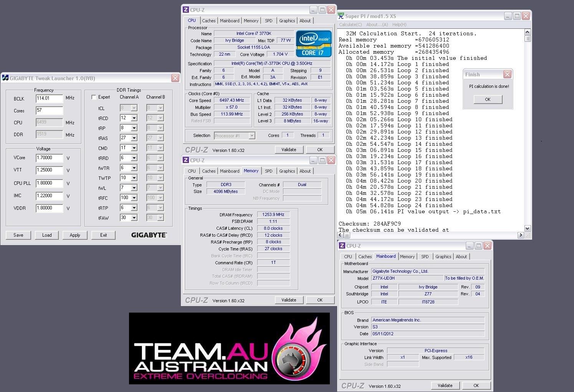This screenshot has height=392, width=574.
Task: Click Exit in GIGABYTE Tweak Launcher
Action: (104, 235)
